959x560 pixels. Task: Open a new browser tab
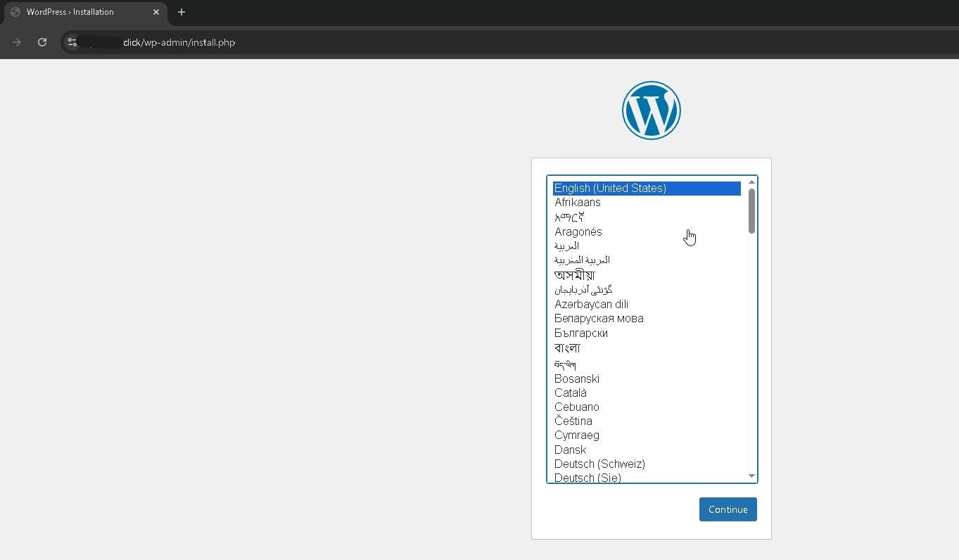[x=182, y=12]
